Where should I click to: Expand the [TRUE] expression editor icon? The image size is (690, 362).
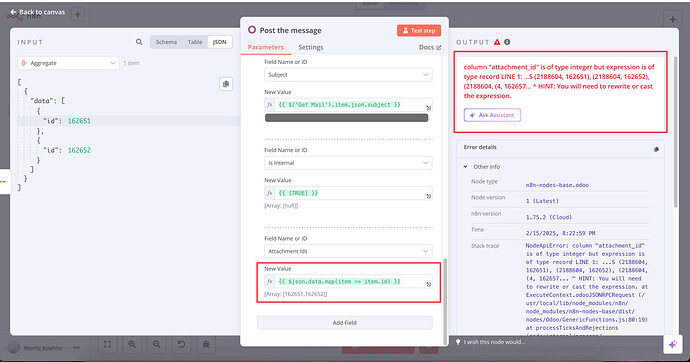428,196
